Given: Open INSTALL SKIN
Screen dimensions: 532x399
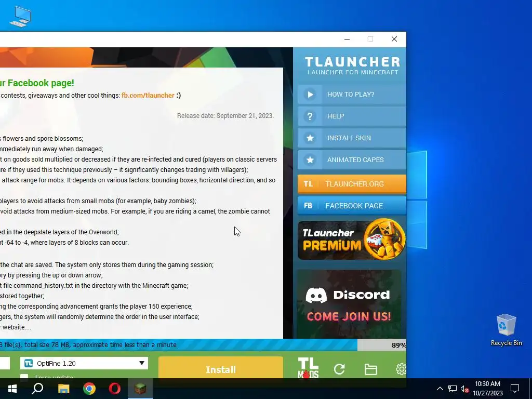Looking at the screenshot, I should [352, 138].
